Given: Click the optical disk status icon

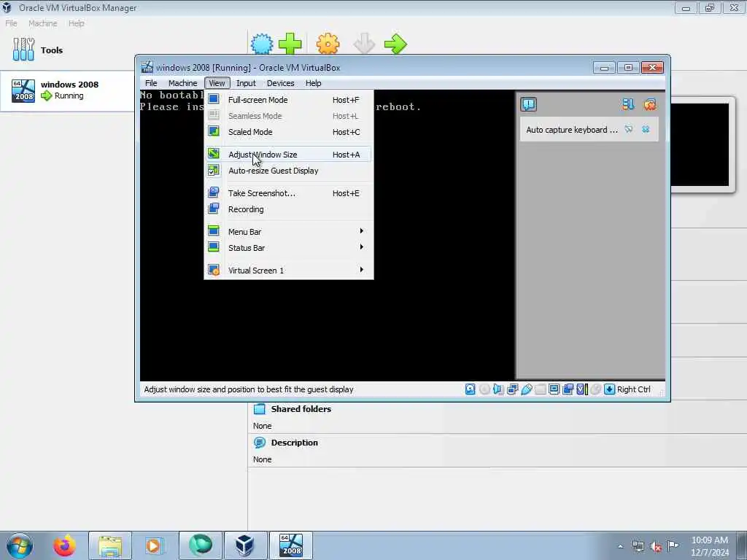Looking at the screenshot, I should point(484,389).
